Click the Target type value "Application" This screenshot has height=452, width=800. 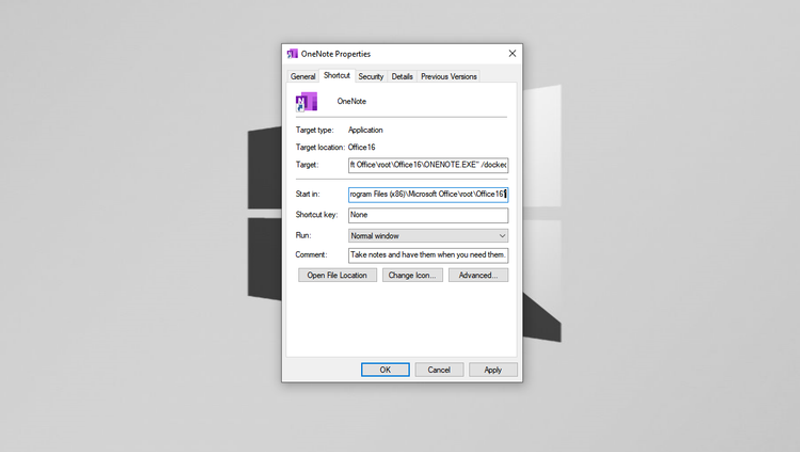[365, 130]
